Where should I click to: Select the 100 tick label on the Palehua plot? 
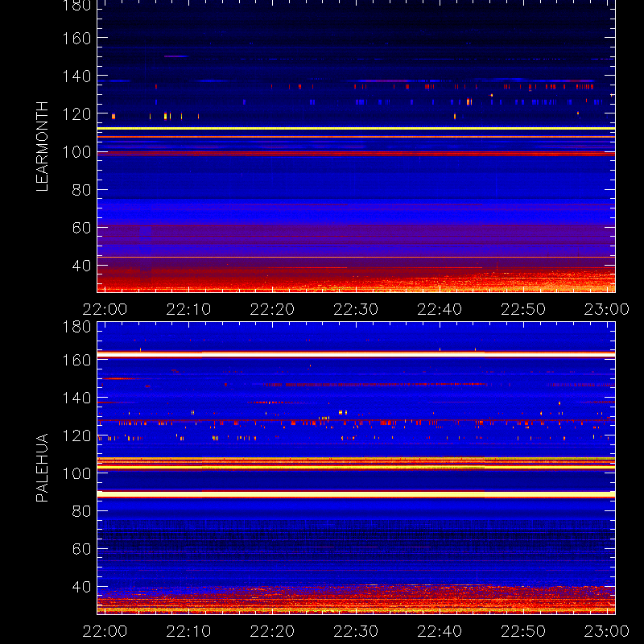point(76,473)
